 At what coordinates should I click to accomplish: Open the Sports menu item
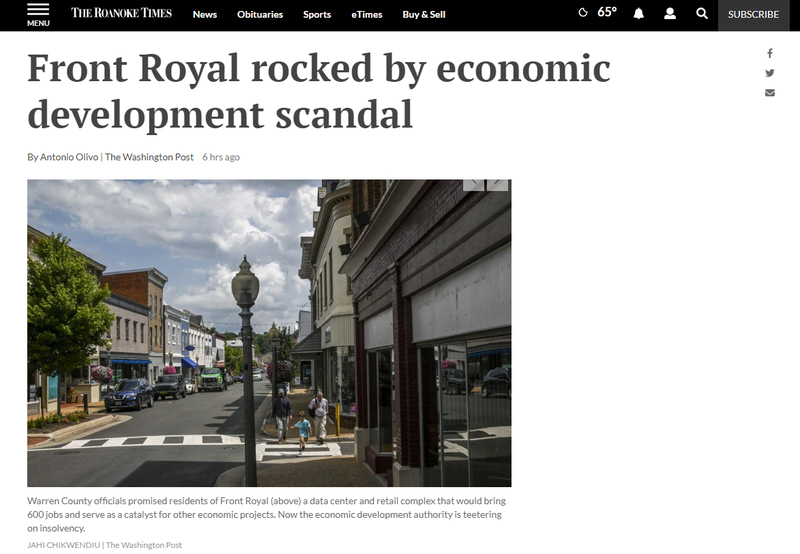(317, 14)
